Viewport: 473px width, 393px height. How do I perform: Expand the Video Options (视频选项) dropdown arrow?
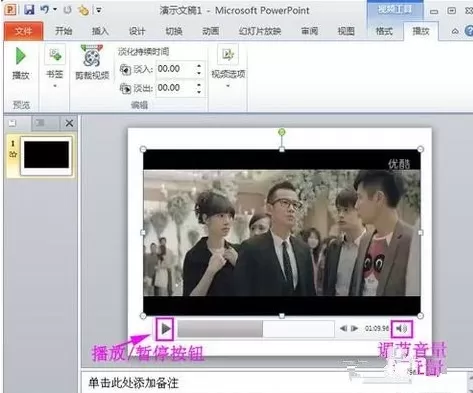click(x=228, y=86)
